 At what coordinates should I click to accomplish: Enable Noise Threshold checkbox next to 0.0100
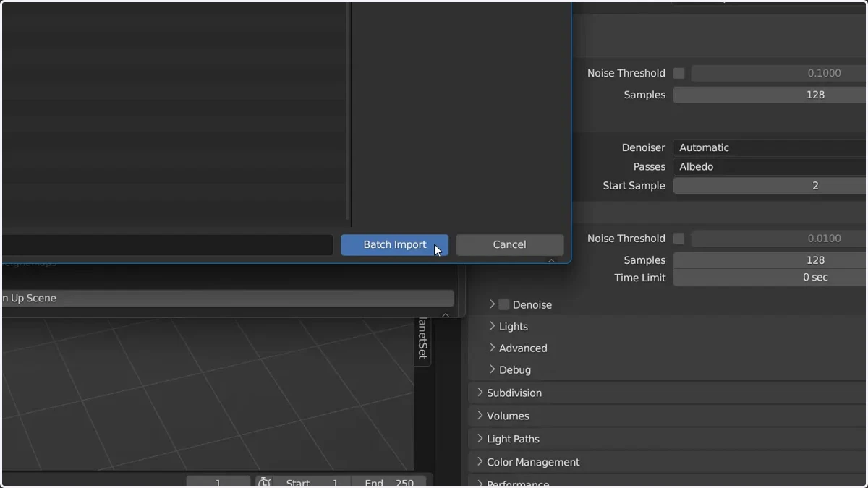click(x=678, y=239)
